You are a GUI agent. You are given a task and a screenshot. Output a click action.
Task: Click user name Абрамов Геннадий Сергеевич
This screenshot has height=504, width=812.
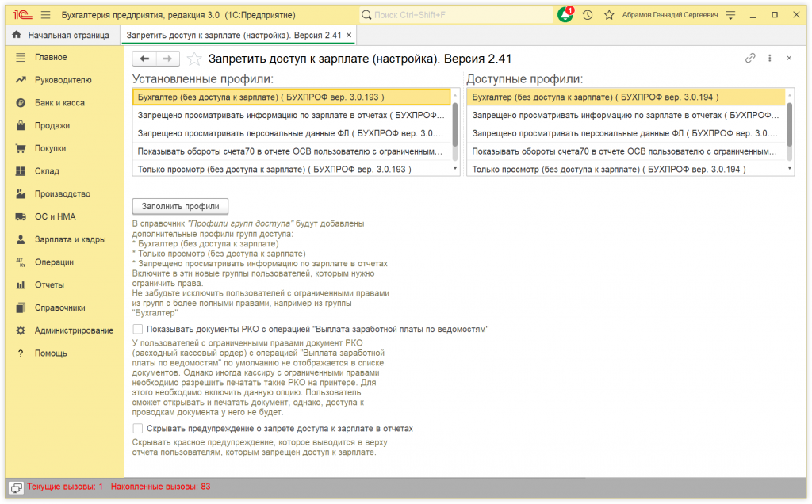(x=670, y=15)
